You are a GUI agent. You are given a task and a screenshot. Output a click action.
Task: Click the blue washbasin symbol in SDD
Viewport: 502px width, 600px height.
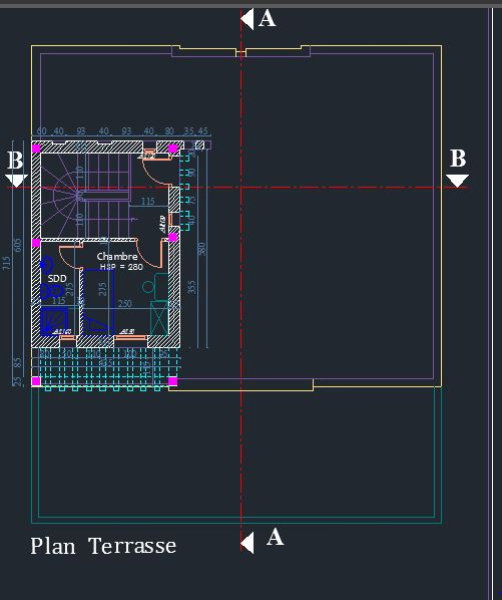pos(47,265)
